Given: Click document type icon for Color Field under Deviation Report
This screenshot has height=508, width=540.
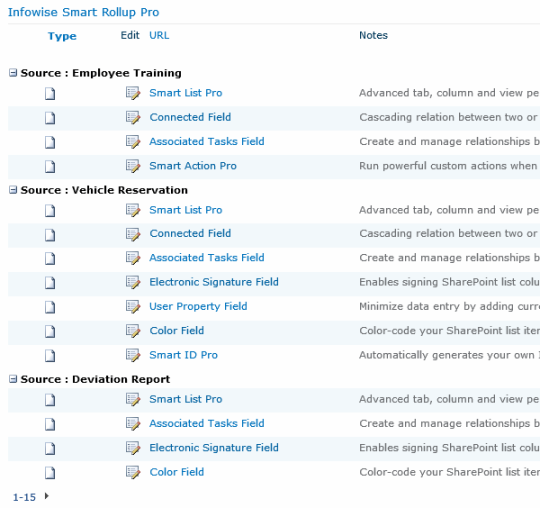Looking at the screenshot, I should point(50,473).
